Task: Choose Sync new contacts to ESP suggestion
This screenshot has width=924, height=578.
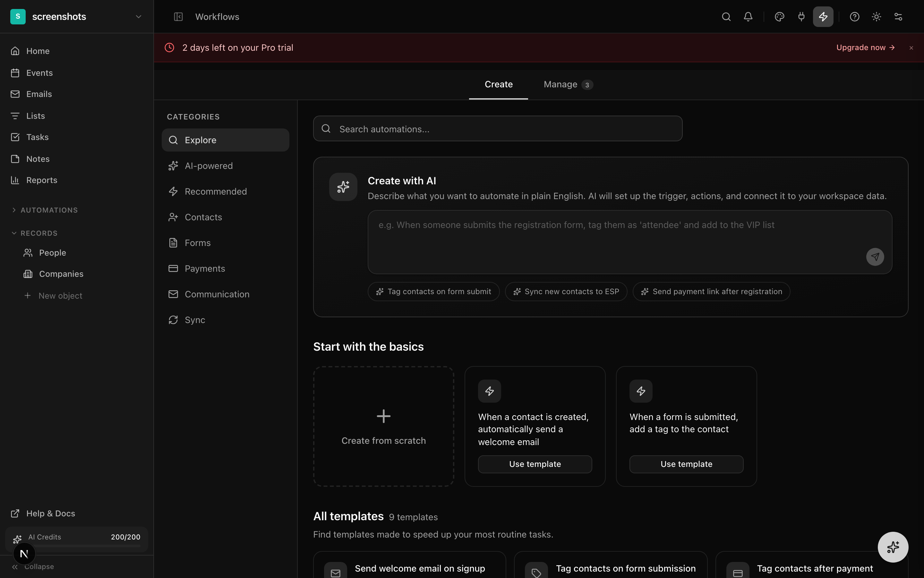Action: pos(566,292)
